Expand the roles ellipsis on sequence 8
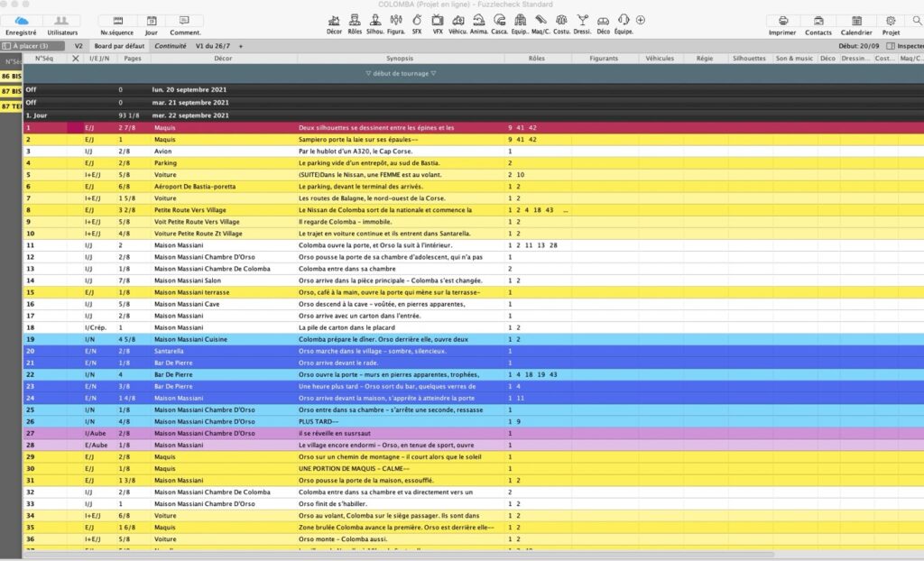 click(565, 209)
